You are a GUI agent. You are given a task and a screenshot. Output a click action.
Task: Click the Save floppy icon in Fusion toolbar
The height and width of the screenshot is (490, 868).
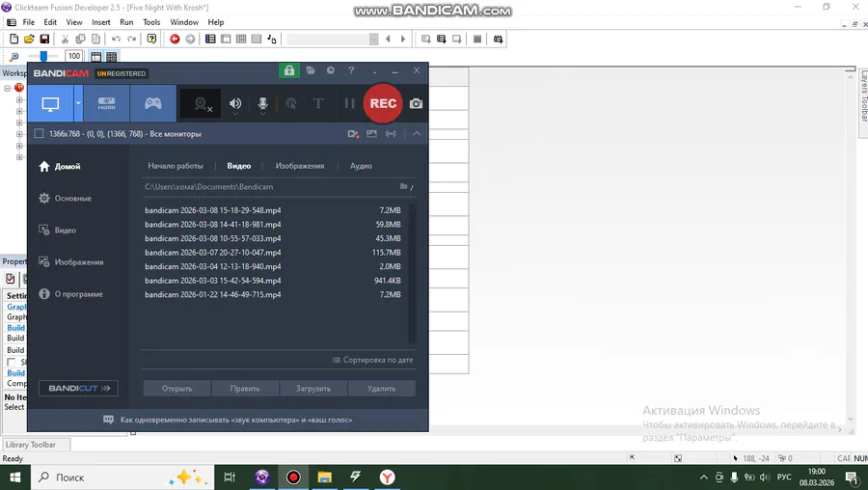(x=44, y=39)
